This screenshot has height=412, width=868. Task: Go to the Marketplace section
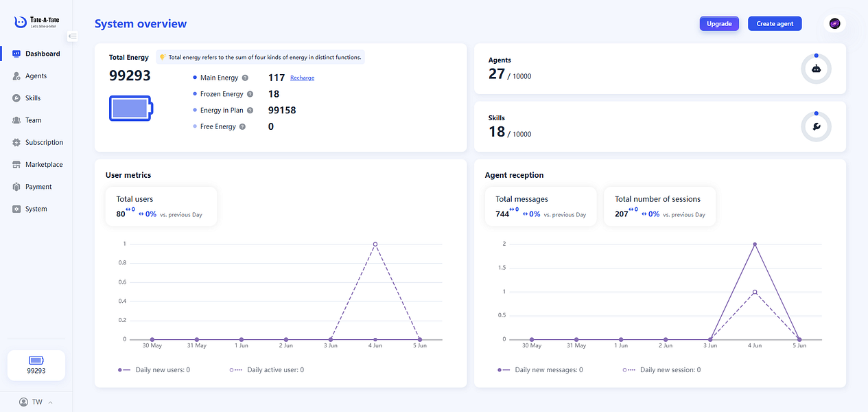[x=43, y=165]
